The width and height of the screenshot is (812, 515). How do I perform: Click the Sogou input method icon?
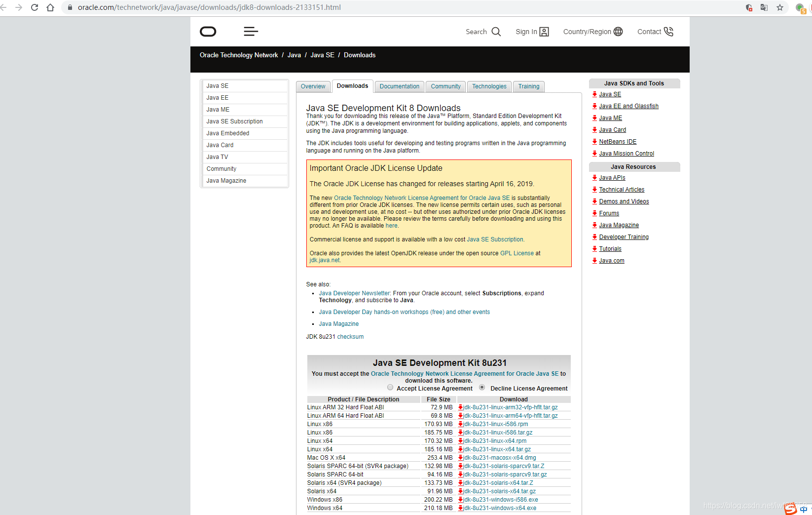(791, 509)
